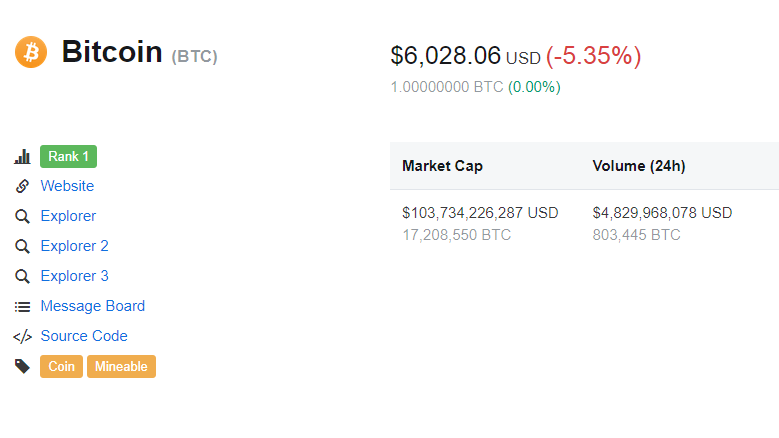Click the Market Cap column header
Image resolution: width=779 pixels, height=438 pixels.
tap(442, 166)
